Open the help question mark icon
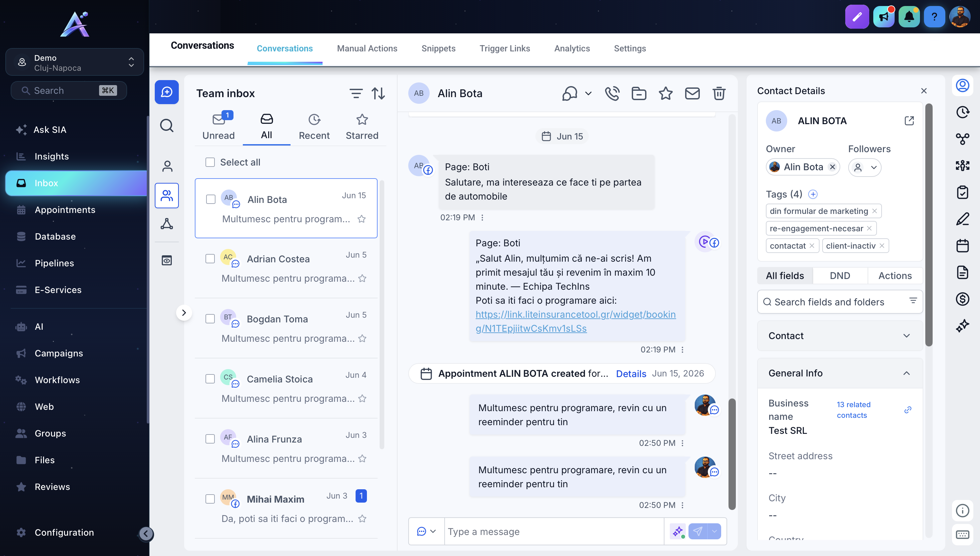The image size is (980, 556). (x=934, y=16)
